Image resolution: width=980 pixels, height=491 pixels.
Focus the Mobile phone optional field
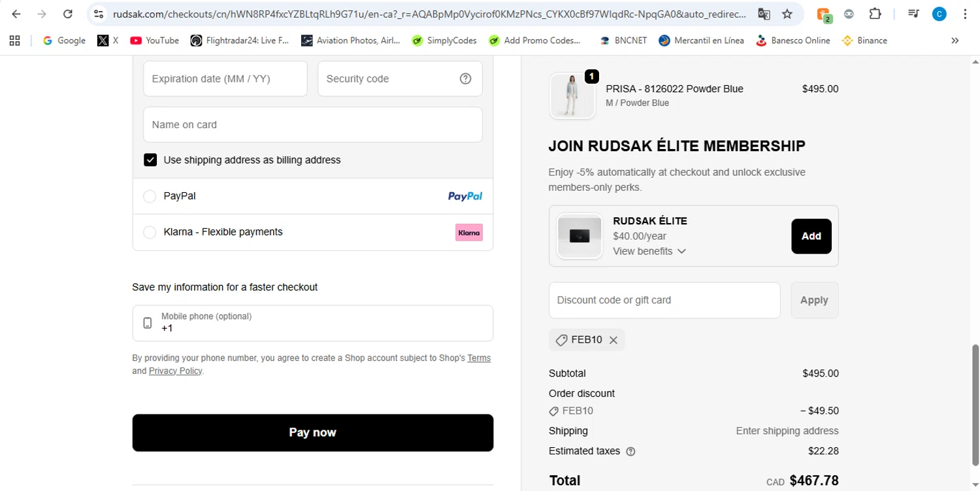[x=313, y=323]
